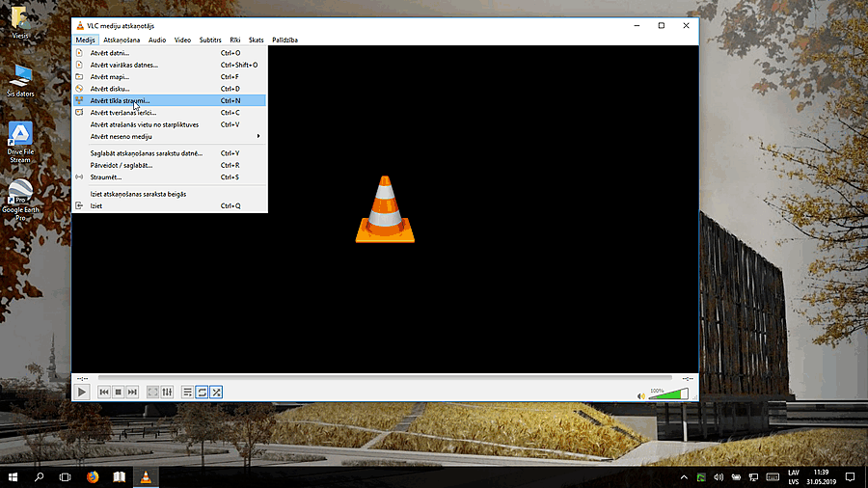Select Straumēt menu entry
Viewport: 868px width, 488px height.
click(x=170, y=177)
